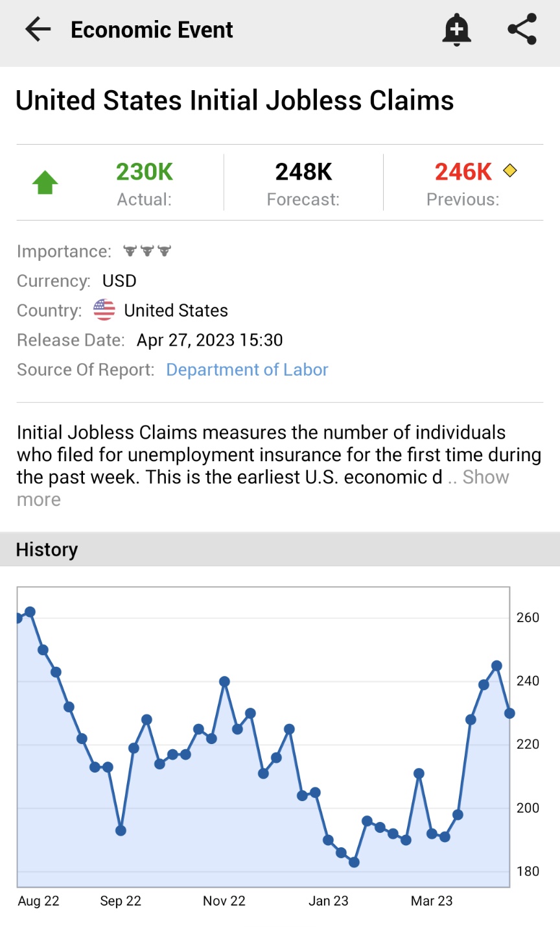Viewport: 560px width, 927px height.
Task: Tap the share icon
Action: pyautogui.click(x=522, y=29)
